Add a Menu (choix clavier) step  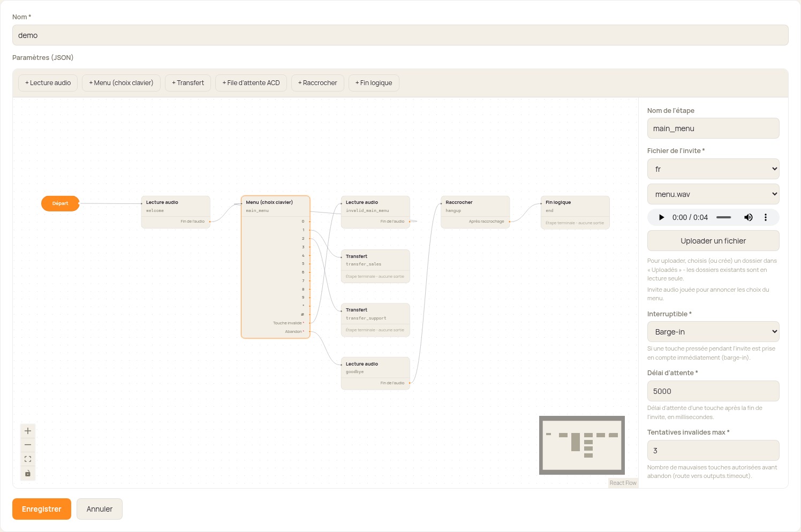[x=121, y=83]
